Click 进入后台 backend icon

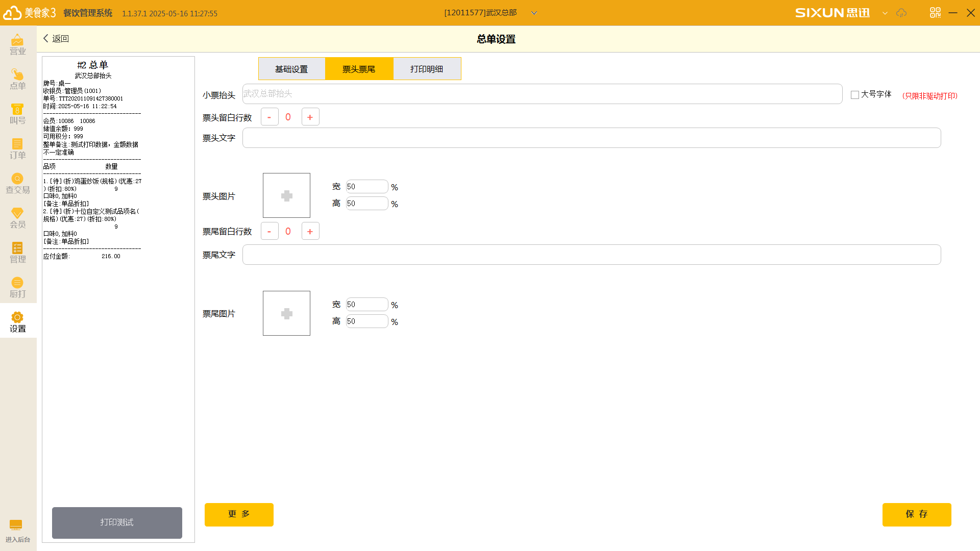pos(18,531)
